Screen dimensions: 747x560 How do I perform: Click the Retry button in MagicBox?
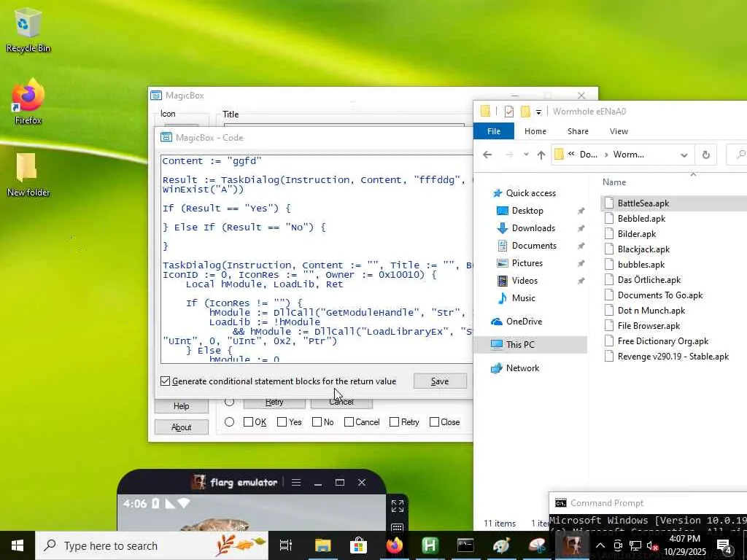click(x=274, y=402)
